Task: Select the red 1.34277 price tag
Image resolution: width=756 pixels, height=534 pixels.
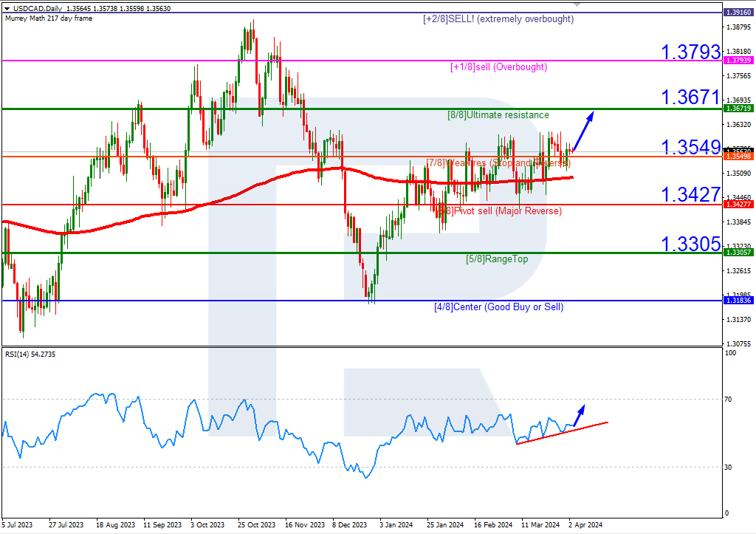Action: (738, 205)
